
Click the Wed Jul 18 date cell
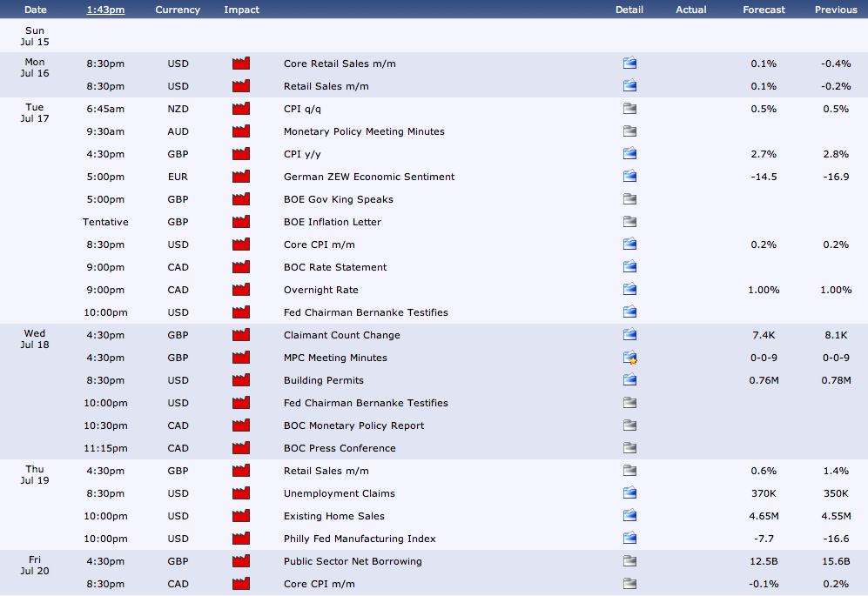[x=35, y=339]
